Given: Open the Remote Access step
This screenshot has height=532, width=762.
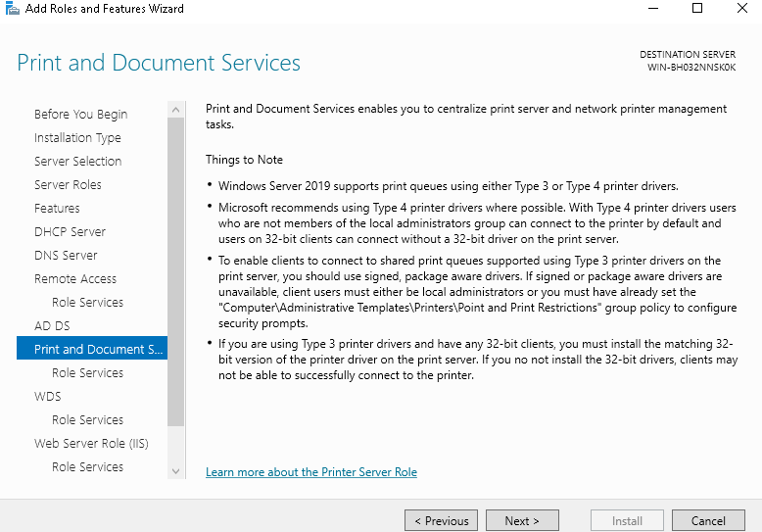Looking at the screenshot, I should 75,279.
